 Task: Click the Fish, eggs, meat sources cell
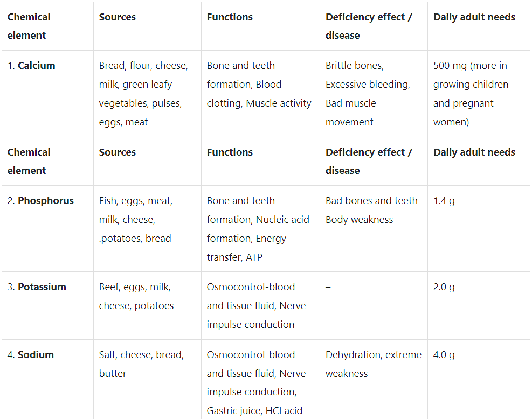click(x=136, y=219)
